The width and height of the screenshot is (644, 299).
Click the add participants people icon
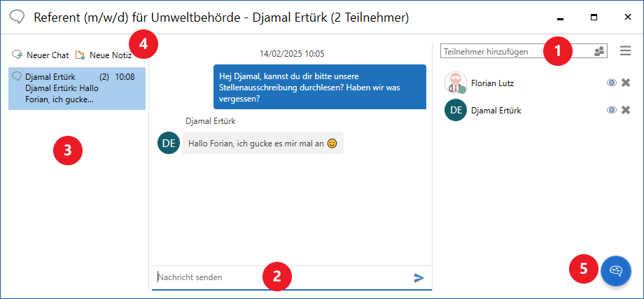coord(599,51)
